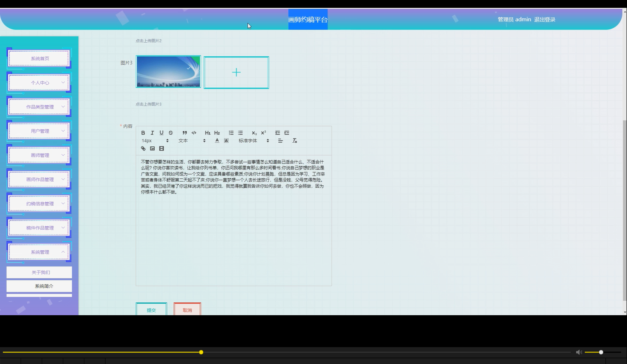Click the plus area to upload 图片3
Viewport: 627px width, 364px height.
pyautogui.click(x=236, y=72)
